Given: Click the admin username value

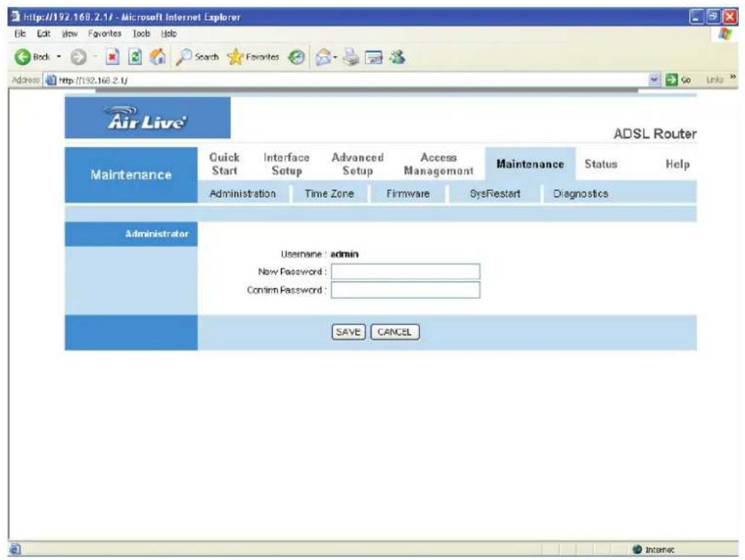Looking at the screenshot, I should click(x=345, y=254).
